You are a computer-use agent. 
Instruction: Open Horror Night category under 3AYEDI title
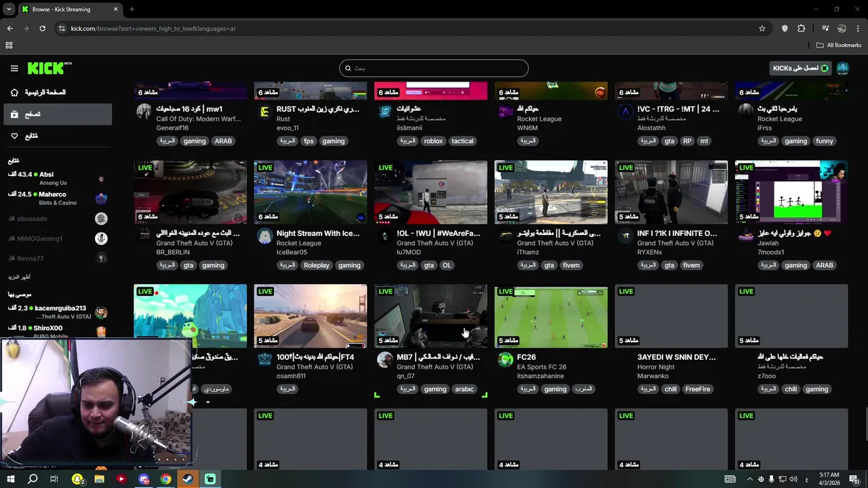(656, 367)
